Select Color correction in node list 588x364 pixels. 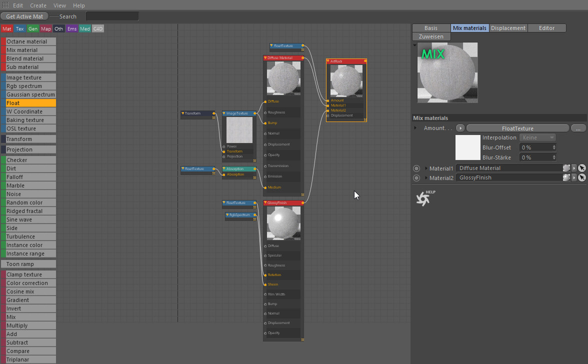pos(28,283)
